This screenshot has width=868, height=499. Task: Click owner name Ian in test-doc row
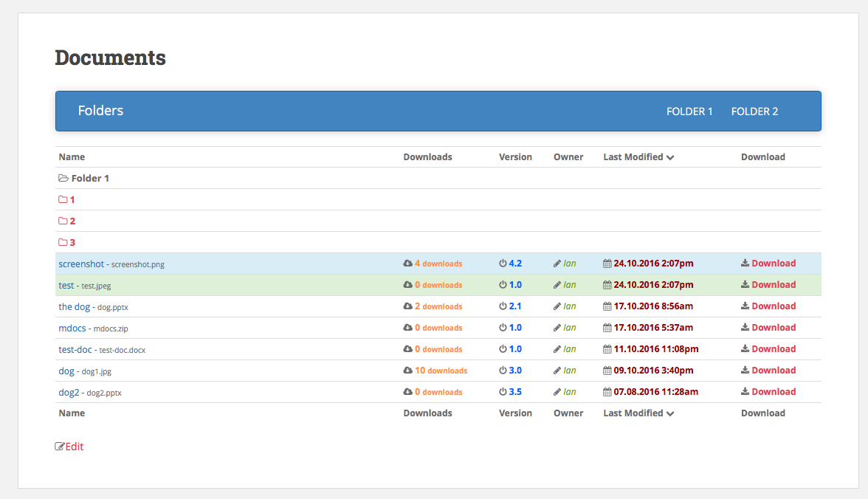pyautogui.click(x=570, y=349)
